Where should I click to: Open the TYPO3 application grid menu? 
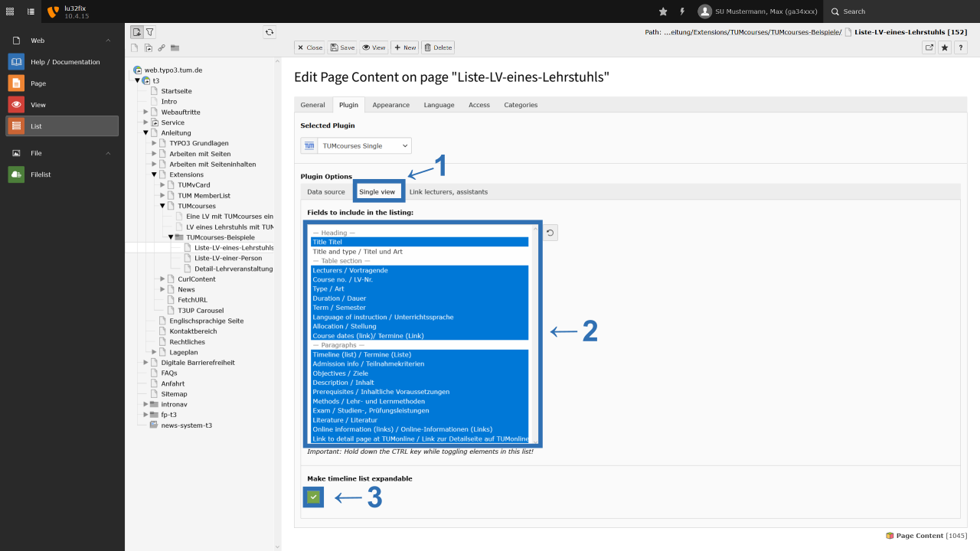click(10, 11)
